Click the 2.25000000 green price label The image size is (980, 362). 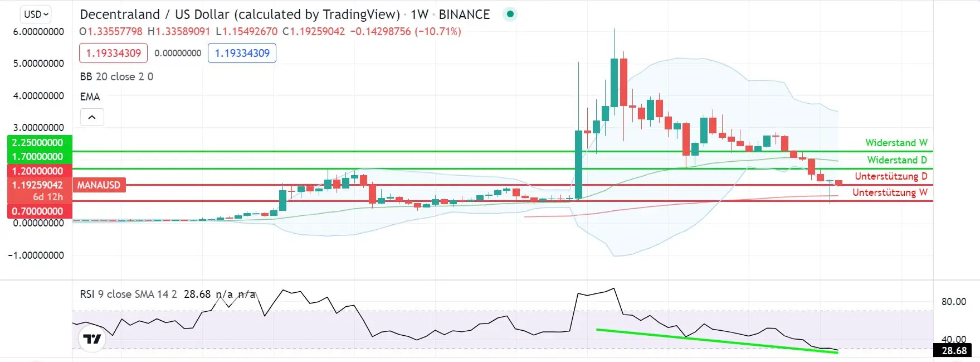point(40,142)
